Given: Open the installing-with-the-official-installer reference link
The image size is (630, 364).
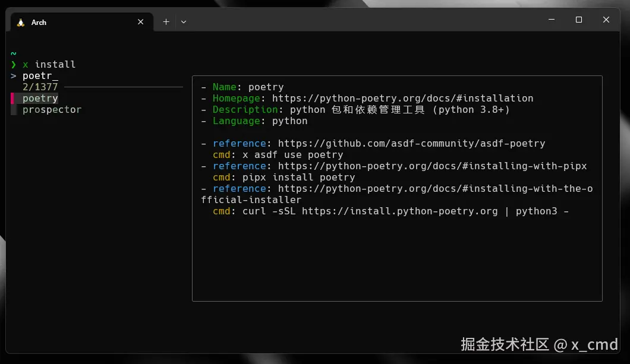Looking at the screenshot, I should [x=397, y=194].
